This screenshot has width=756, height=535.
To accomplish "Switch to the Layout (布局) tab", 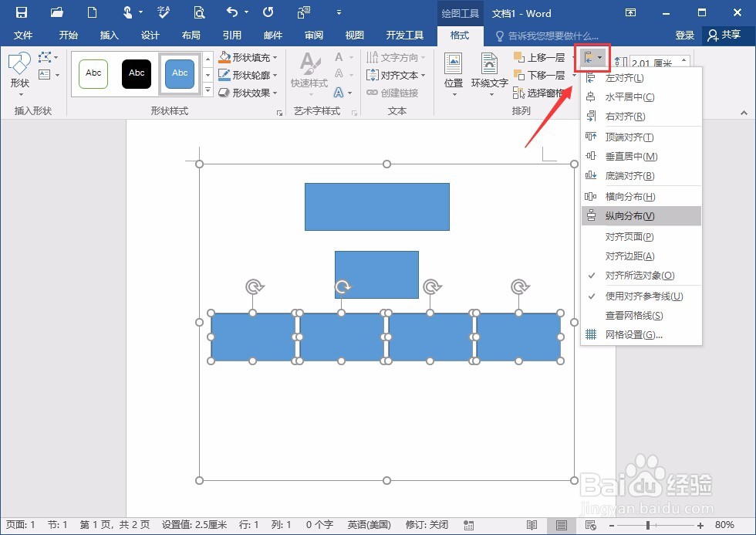I will click(191, 36).
